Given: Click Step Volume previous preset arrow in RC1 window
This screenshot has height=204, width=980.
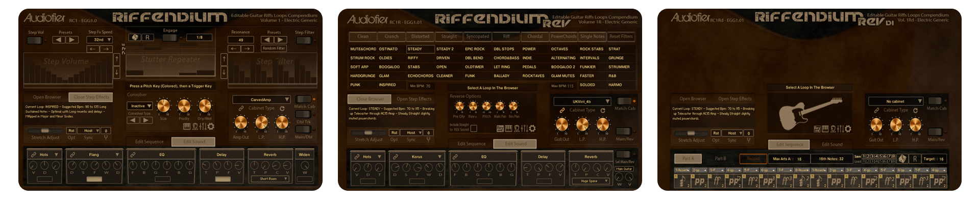Looking at the screenshot, I should click(59, 39).
